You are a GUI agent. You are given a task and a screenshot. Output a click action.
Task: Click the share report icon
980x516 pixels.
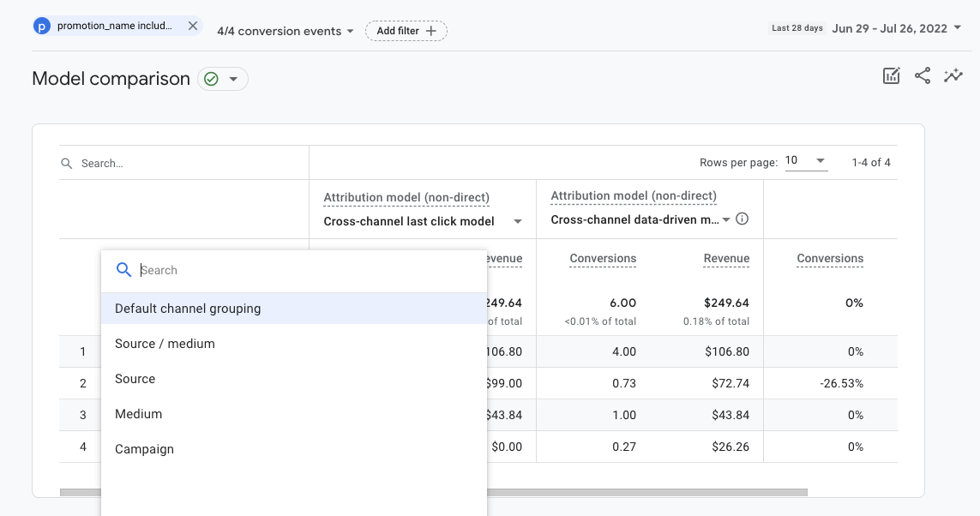click(923, 76)
